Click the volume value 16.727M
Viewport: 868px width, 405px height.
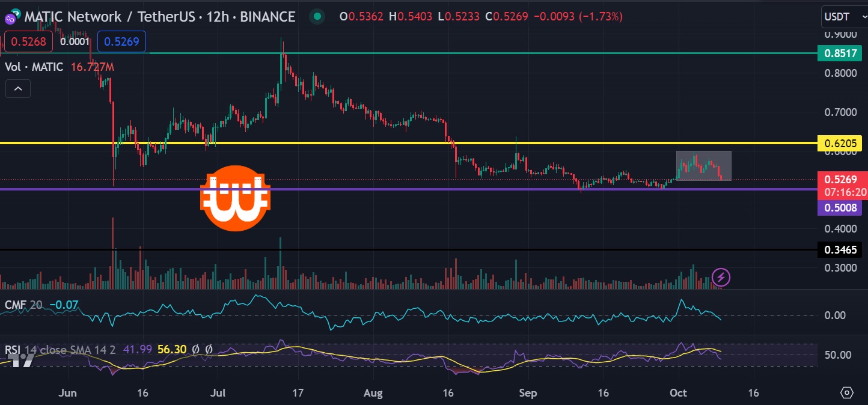point(93,67)
